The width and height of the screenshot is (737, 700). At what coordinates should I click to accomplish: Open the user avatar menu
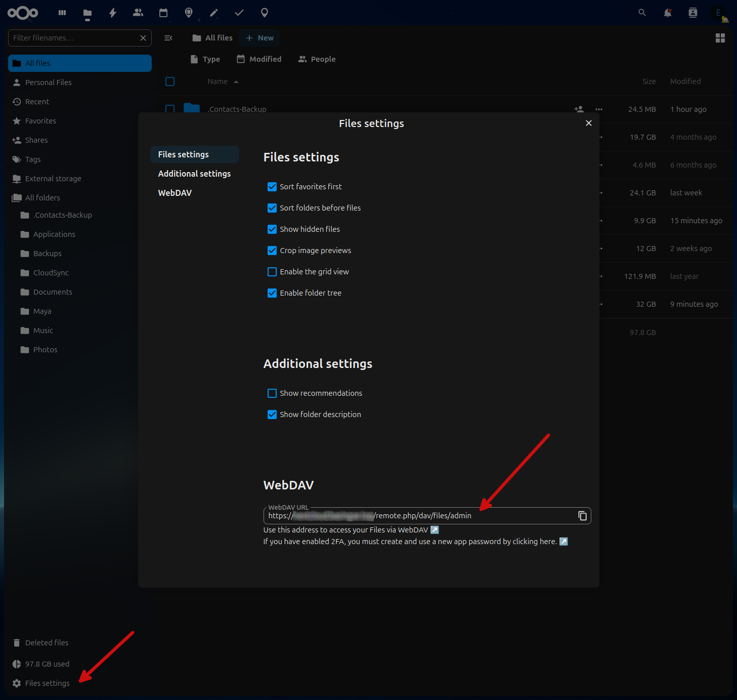click(x=719, y=13)
